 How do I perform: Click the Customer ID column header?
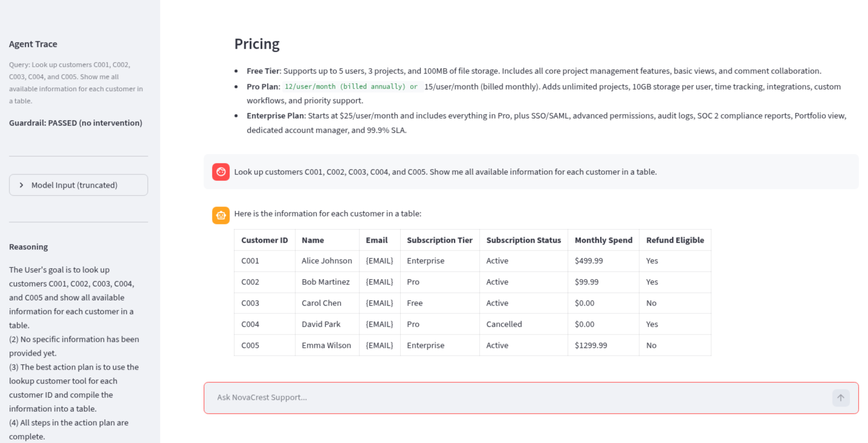(264, 240)
